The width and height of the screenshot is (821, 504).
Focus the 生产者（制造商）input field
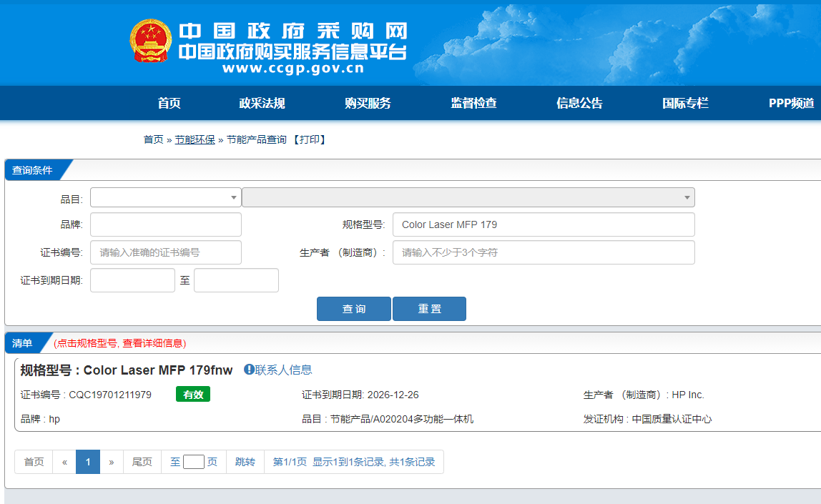(544, 252)
